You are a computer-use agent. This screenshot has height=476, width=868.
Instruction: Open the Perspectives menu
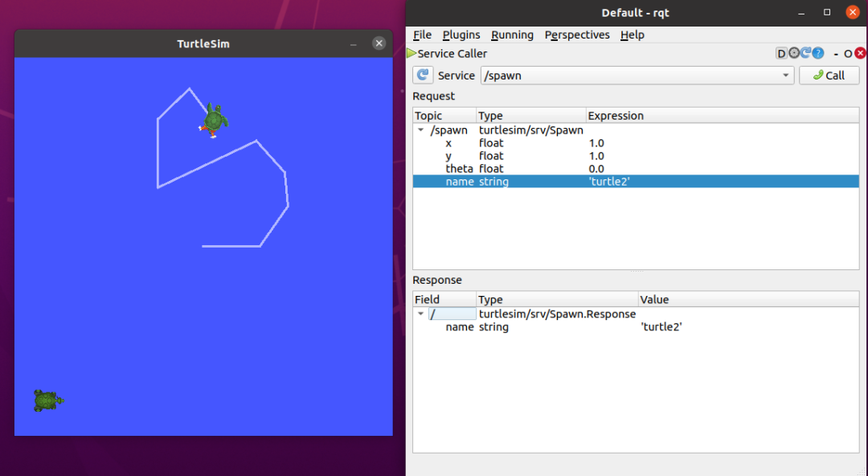click(x=577, y=35)
